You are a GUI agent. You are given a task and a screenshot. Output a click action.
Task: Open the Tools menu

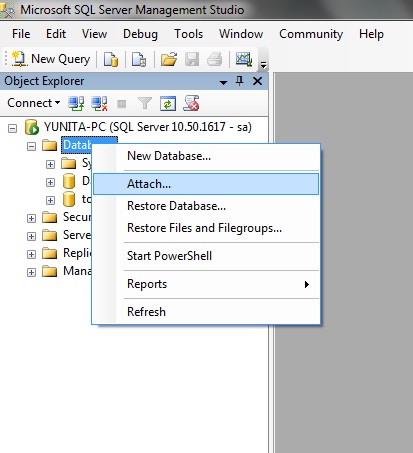[188, 34]
